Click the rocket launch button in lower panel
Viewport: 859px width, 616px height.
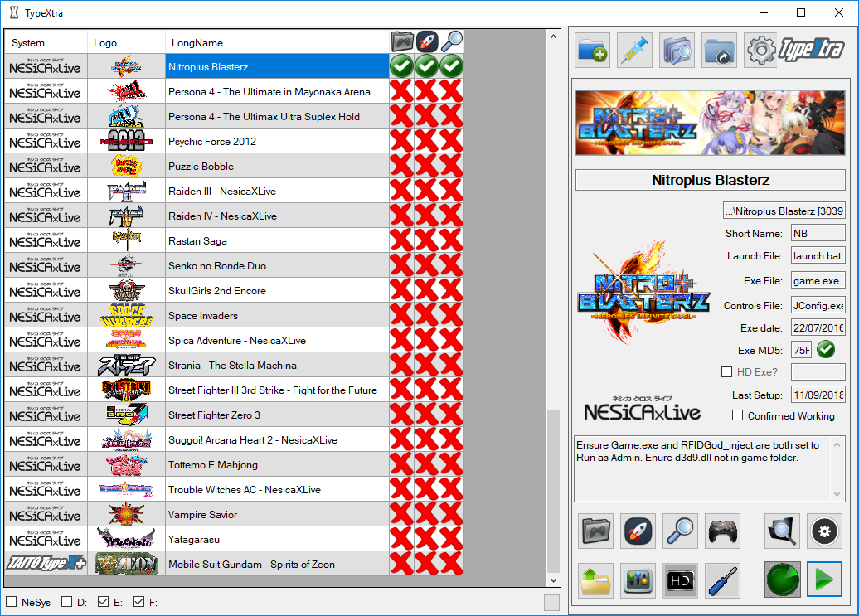(x=638, y=531)
